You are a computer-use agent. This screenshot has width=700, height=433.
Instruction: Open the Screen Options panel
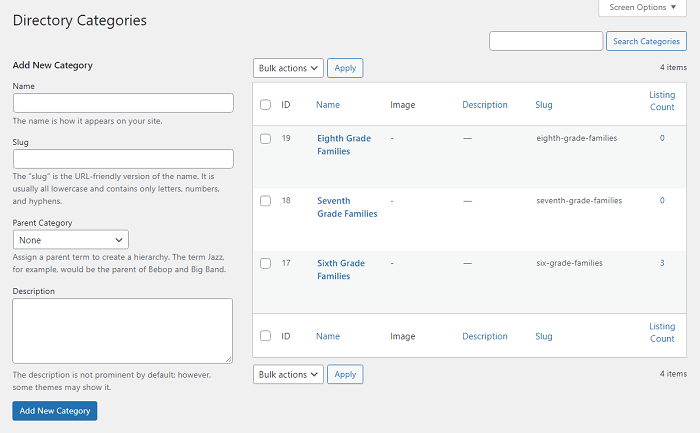[x=642, y=8]
